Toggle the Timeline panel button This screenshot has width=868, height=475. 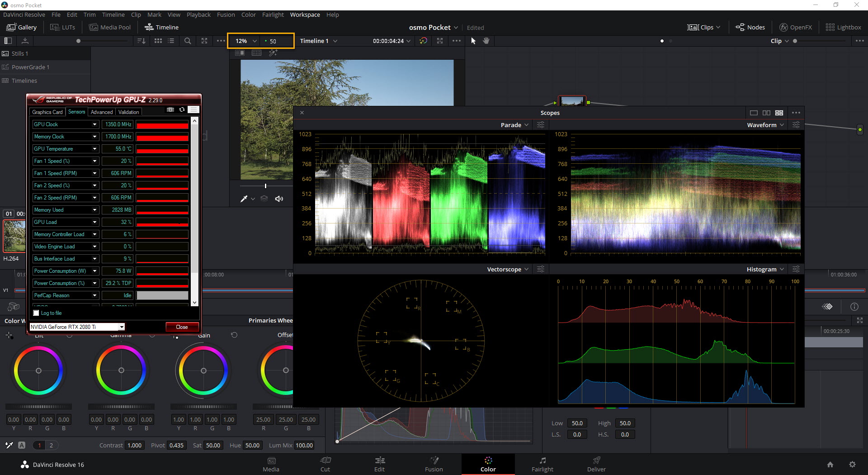(161, 27)
